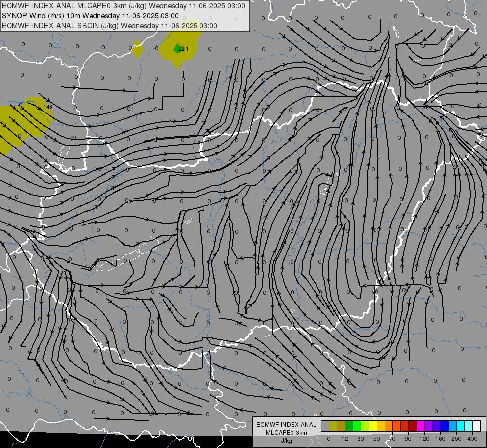Click the 22.1 value label on map

(183, 49)
